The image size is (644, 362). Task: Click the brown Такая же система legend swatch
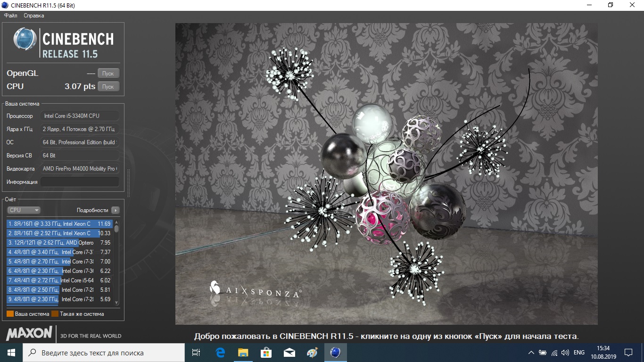pyautogui.click(x=55, y=314)
